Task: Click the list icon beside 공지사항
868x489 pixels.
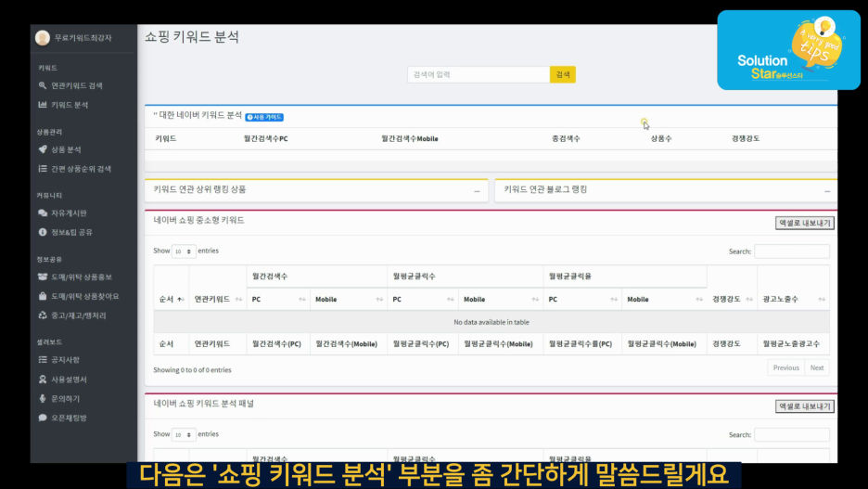Action: tap(43, 360)
